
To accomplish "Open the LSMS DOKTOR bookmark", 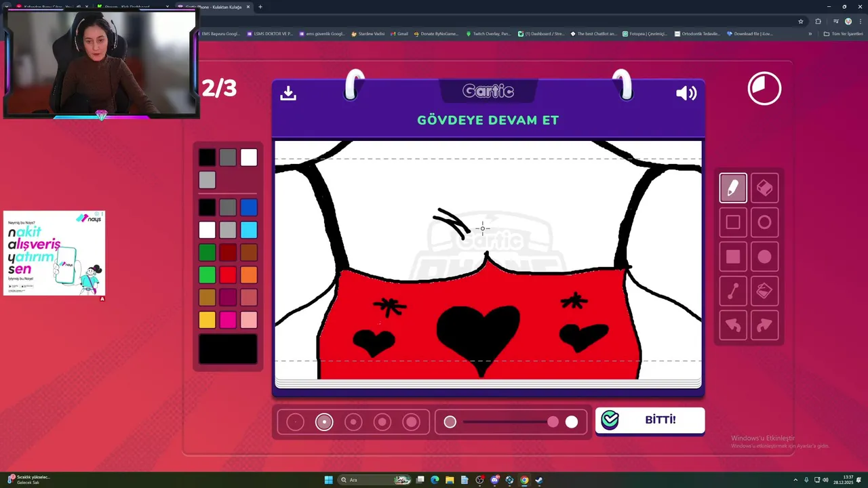I will [270, 33].
